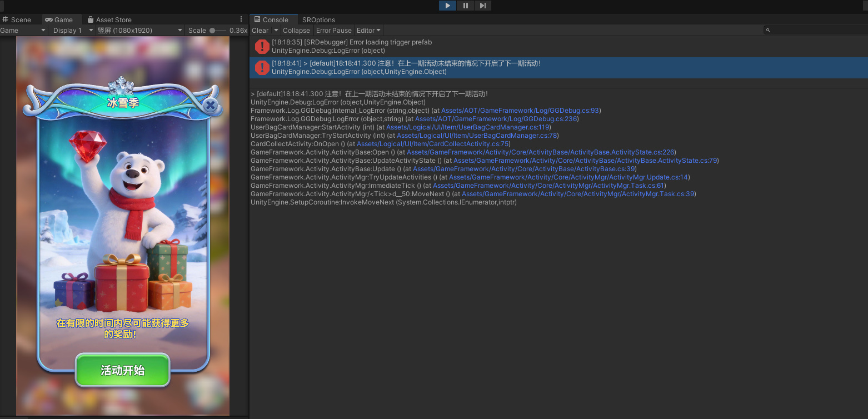The width and height of the screenshot is (868, 419).
Task: Toggle Error Pause in Console
Action: (x=333, y=31)
